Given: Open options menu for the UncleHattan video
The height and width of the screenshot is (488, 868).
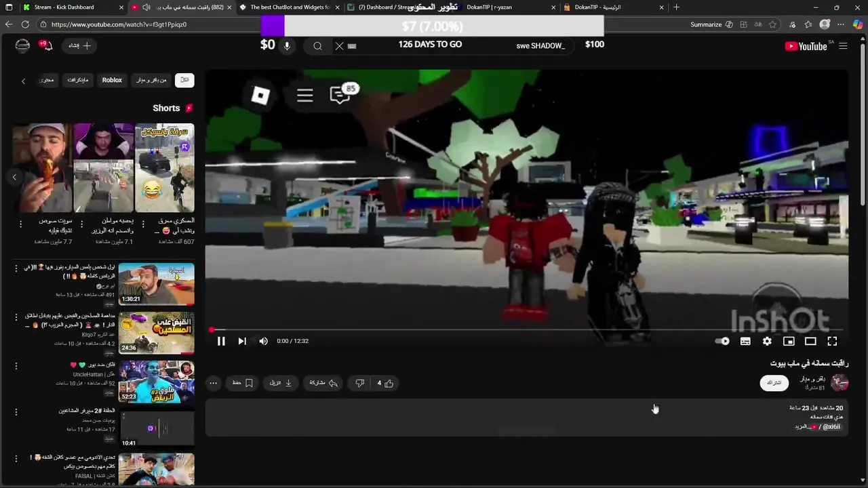Looking at the screenshot, I should [16, 366].
